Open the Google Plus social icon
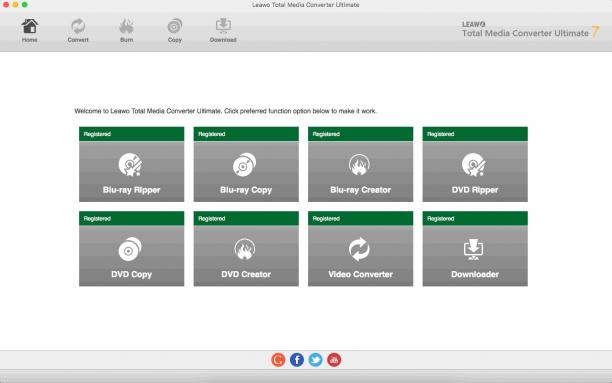The height and width of the screenshot is (383, 612). (x=278, y=360)
